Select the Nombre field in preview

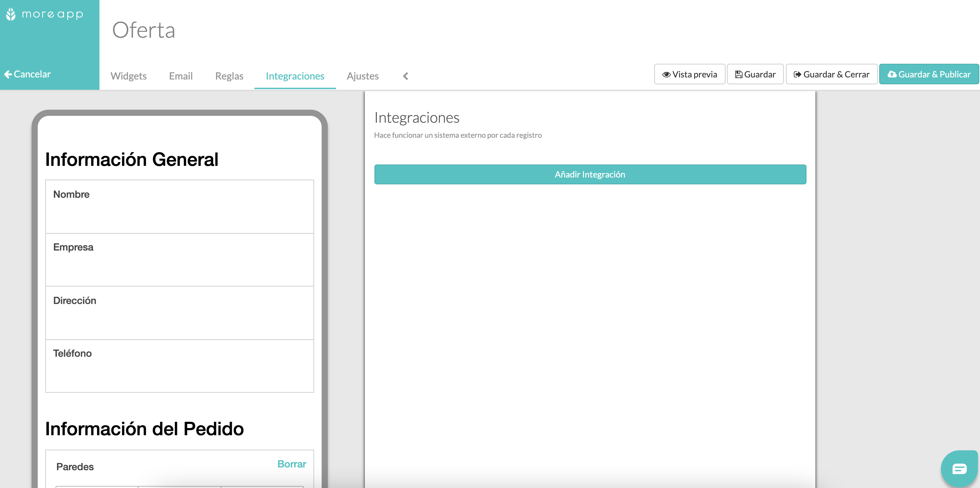pos(180,207)
